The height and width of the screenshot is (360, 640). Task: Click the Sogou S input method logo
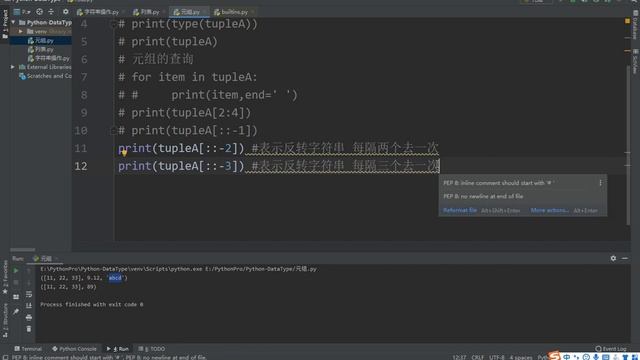[x=554, y=356]
